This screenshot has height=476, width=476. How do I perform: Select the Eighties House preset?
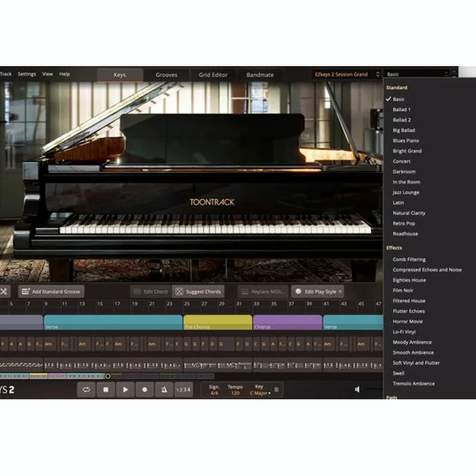[x=409, y=280]
